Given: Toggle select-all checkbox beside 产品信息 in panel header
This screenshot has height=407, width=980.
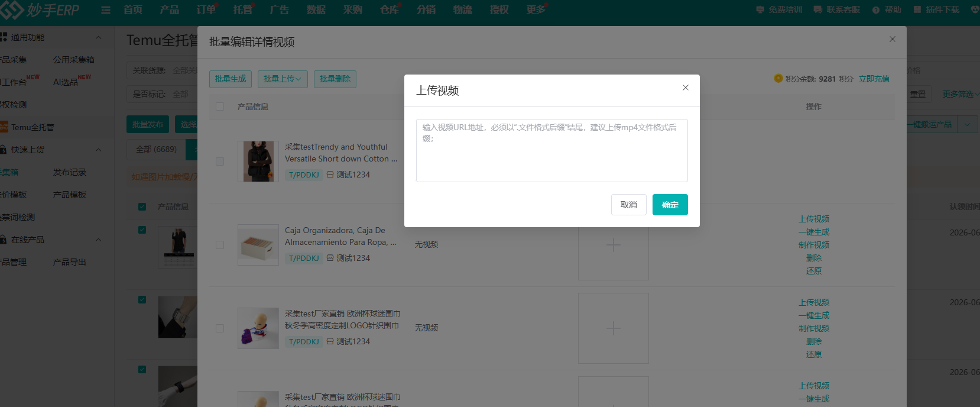Looking at the screenshot, I should point(220,106).
